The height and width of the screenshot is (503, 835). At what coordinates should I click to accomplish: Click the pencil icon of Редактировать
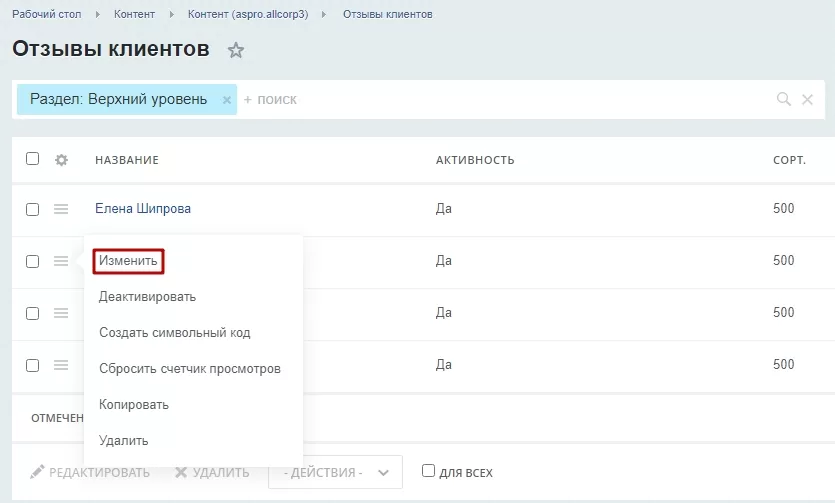[x=37, y=472]
